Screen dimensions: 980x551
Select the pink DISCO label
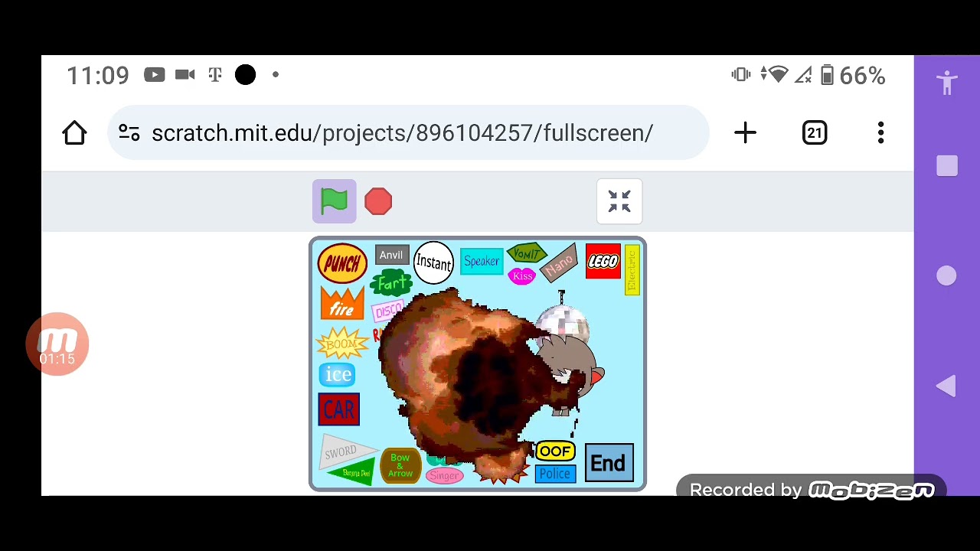[x=387, y=311]
